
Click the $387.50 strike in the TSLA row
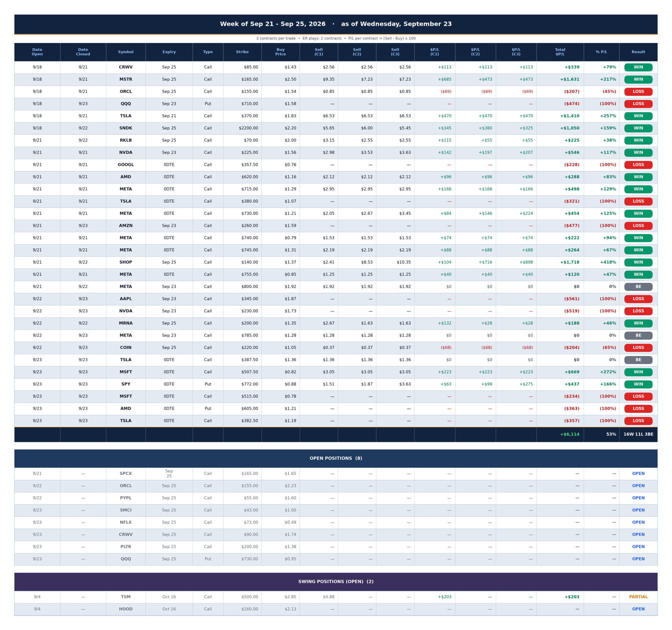250,360
